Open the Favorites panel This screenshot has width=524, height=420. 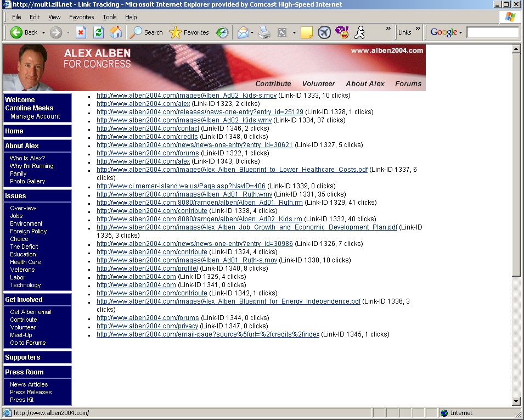189,32
